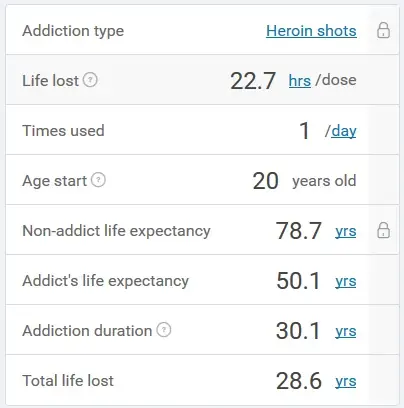Open the Life lost help icon
The image size is (404, 408).
(90, 80)
